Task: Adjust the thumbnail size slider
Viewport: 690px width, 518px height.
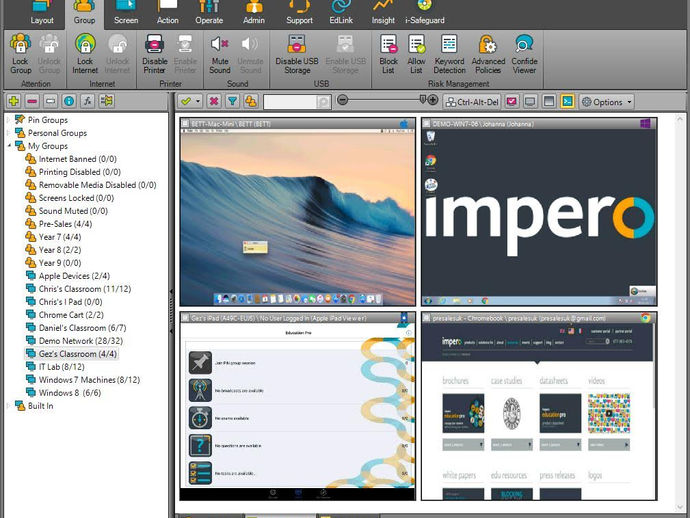Action: [422, 99]
